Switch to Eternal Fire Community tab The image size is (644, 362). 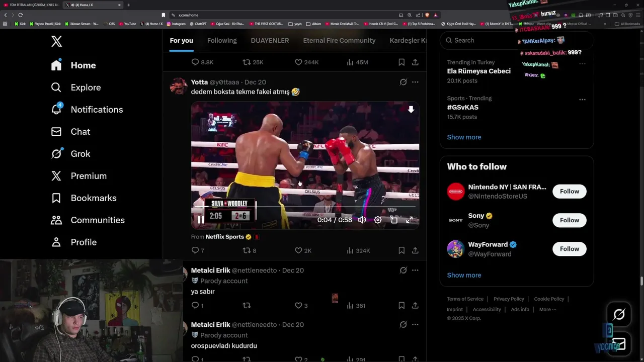pyautogui.click(x=339, y=40)
